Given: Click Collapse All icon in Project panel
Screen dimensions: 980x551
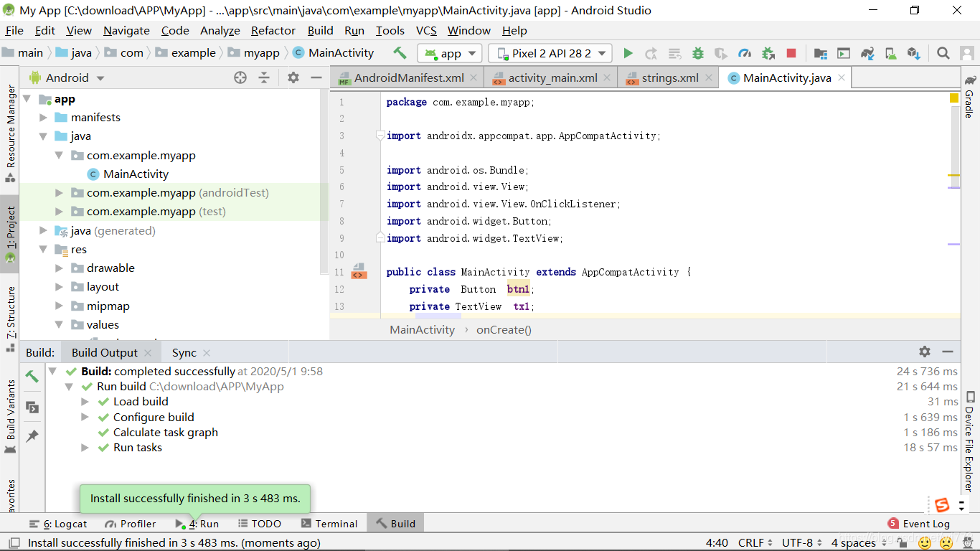Looking at the screenshot, I should tap(264, 77).
